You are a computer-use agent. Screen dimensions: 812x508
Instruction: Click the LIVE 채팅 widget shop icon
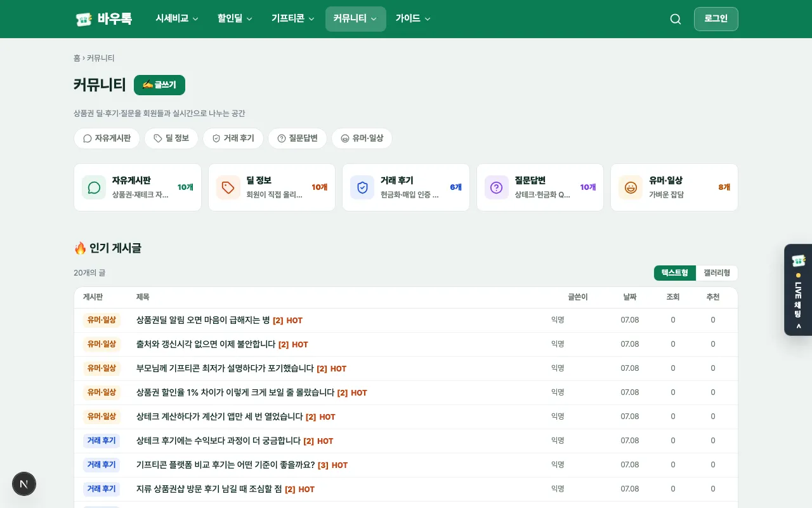[x=798, y=260]
